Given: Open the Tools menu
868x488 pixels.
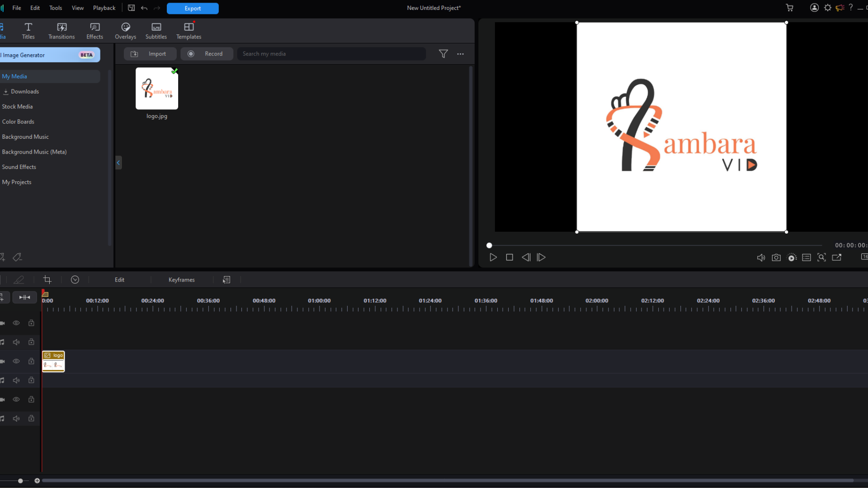Looking at the screenshot, I should pyautogui.click(x=56, y=8).
